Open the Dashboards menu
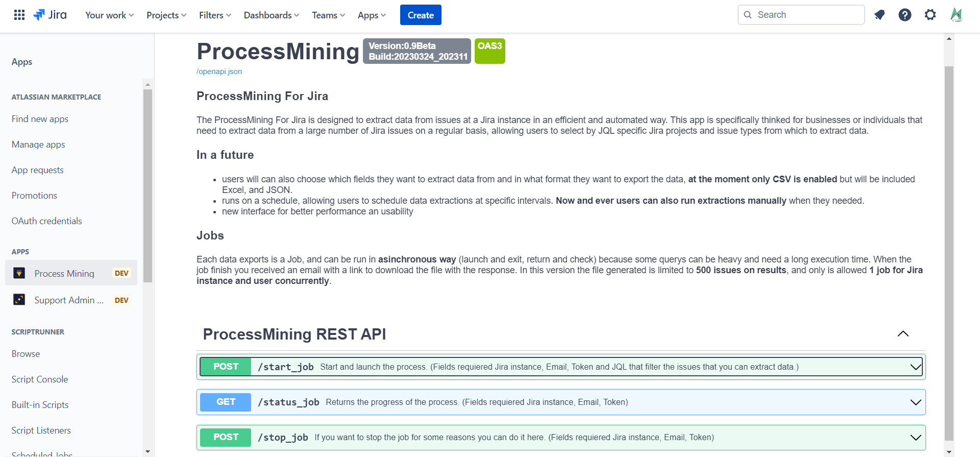 point(271,15)
